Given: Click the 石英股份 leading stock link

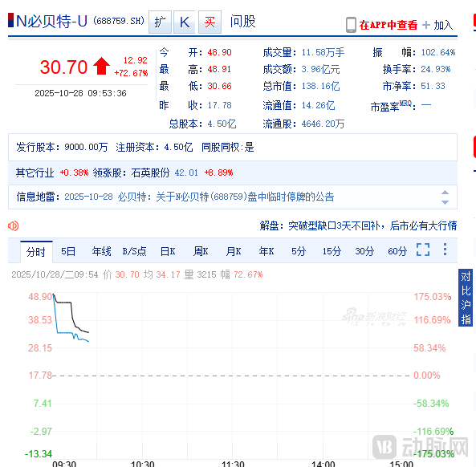Looking at the screenshot, I should click(x=150, y=173).
